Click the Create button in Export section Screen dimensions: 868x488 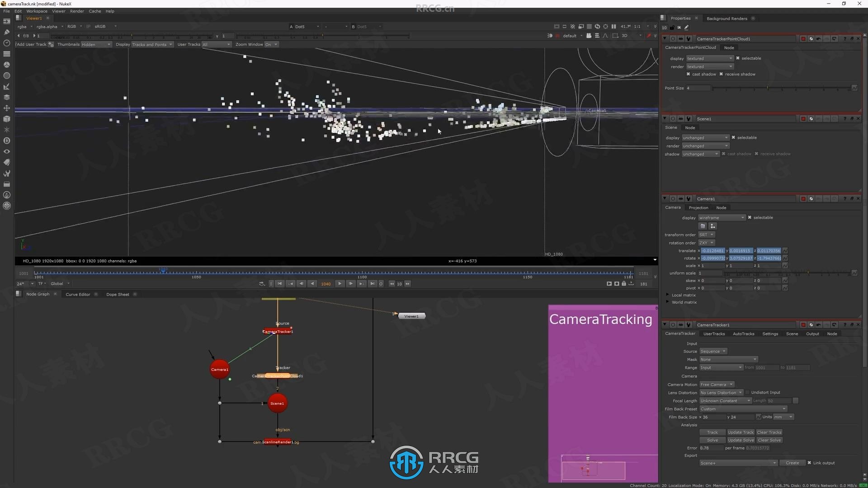[792, 463]
